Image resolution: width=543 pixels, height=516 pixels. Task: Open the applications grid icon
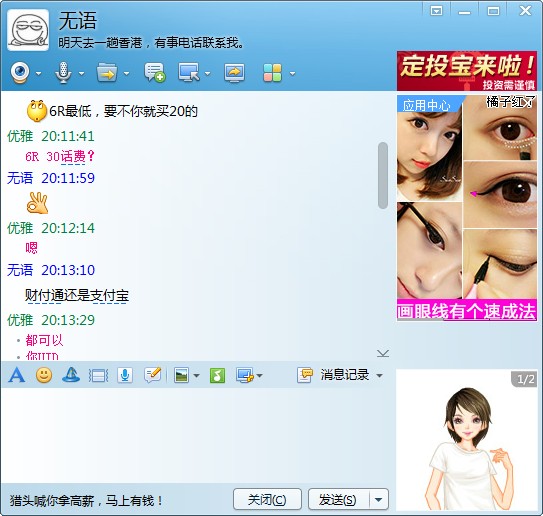click(x=273, y=73)
